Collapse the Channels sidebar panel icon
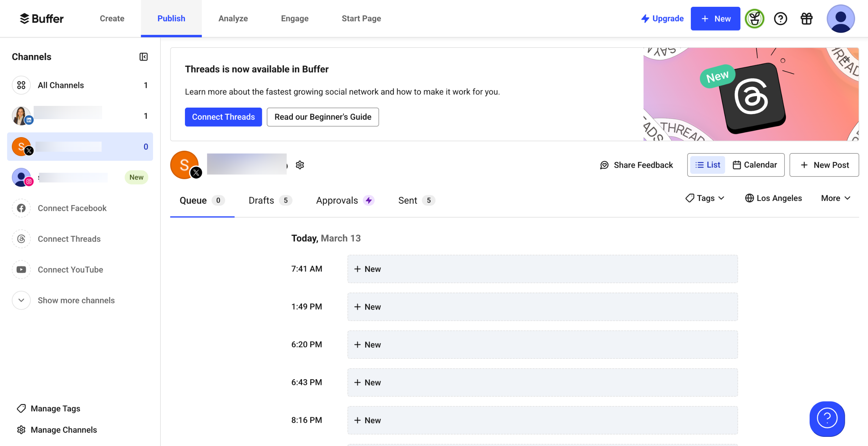Screen dimensions: 868x446 [144, 57]
